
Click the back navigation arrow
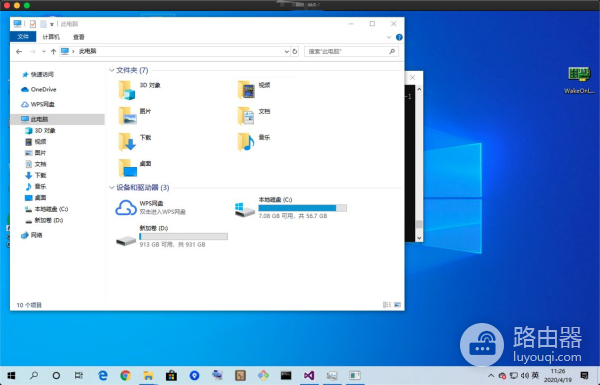(x=19, y=51)
